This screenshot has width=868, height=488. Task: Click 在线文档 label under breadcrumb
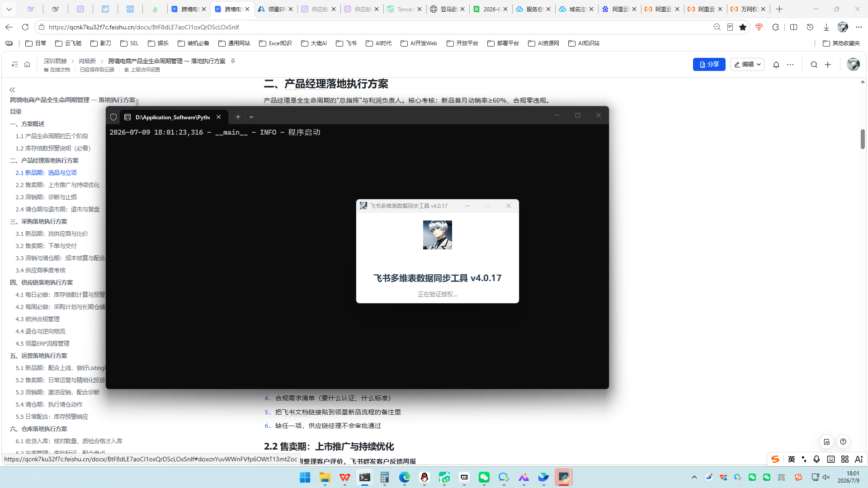(57, 70)
